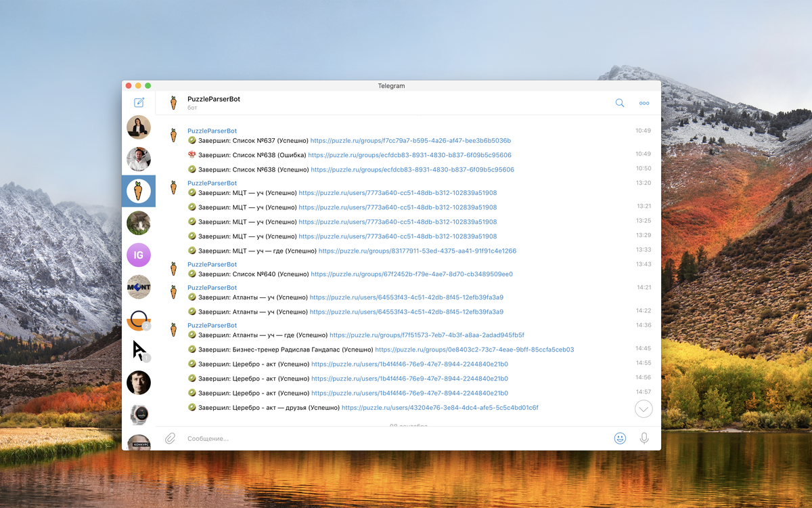The width and height of the screenshot is (812, 508).
Task: Compose a new message with the pencil icon
Action: tap(139, 103)
